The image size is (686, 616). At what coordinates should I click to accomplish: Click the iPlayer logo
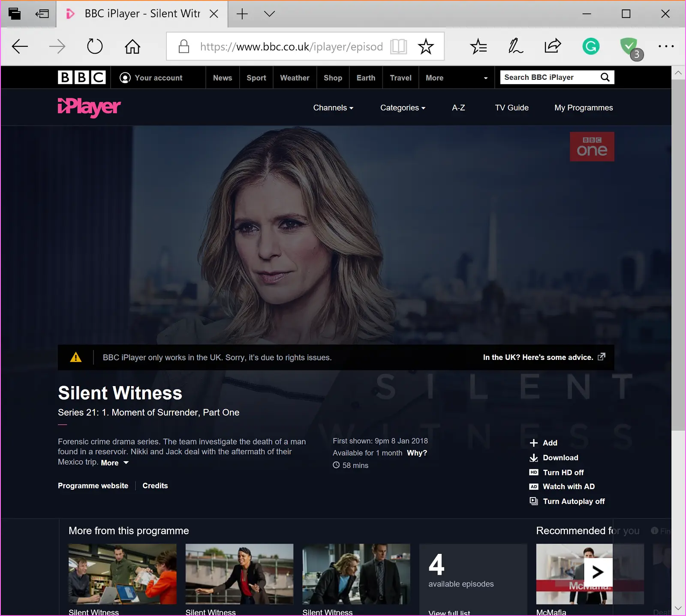point(89,107)
